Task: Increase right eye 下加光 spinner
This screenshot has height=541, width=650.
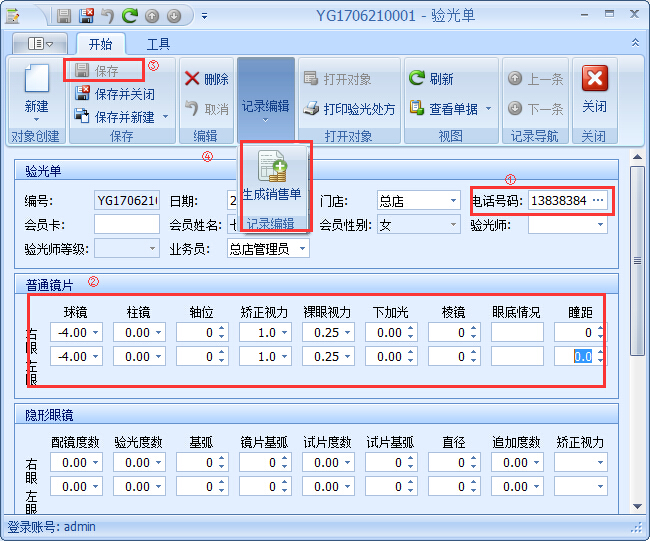Action: click(410, 328)
